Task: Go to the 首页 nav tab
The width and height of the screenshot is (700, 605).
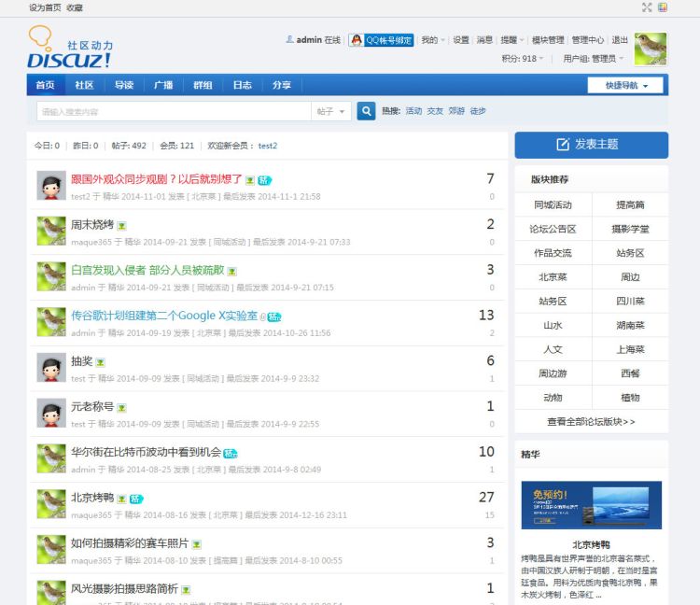Action: pos(46,85)
